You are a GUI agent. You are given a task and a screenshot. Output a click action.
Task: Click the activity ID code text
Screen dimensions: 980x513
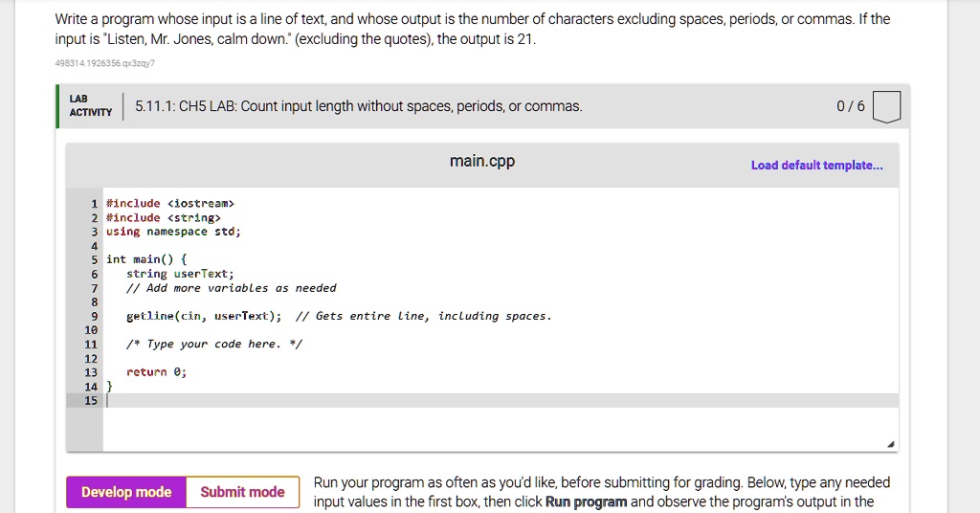click(105, 63)
